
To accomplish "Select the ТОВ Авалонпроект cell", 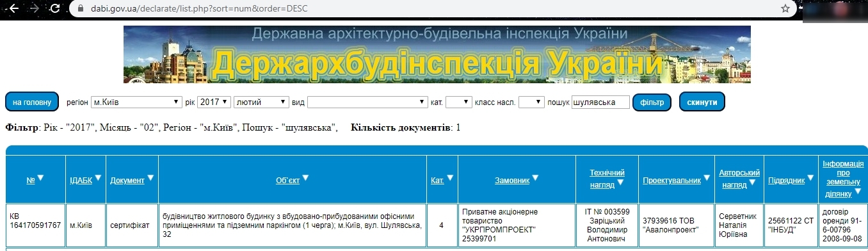I will (x=676, y=225).
